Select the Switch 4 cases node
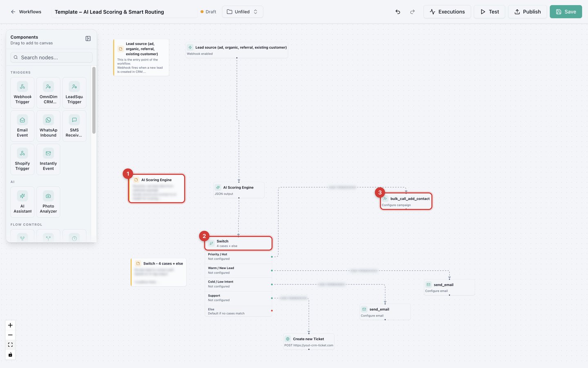This screenshot has height=368, width=588. click(x=238, y=243)
